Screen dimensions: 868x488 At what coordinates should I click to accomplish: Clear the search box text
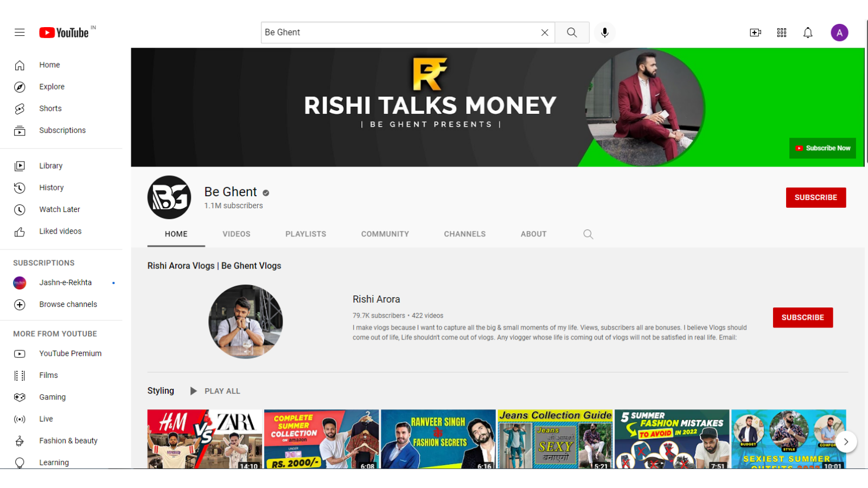point(545,33)
